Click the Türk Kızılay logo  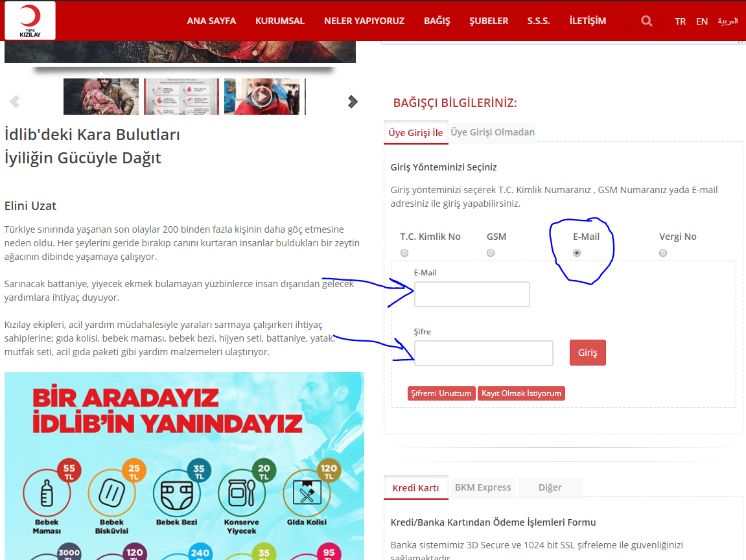(30, 21)
